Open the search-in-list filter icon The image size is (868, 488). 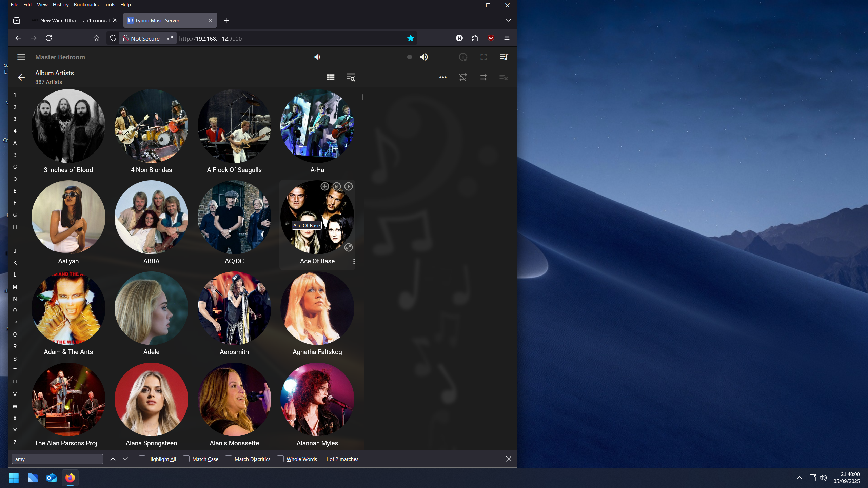(x=351, y=78)
